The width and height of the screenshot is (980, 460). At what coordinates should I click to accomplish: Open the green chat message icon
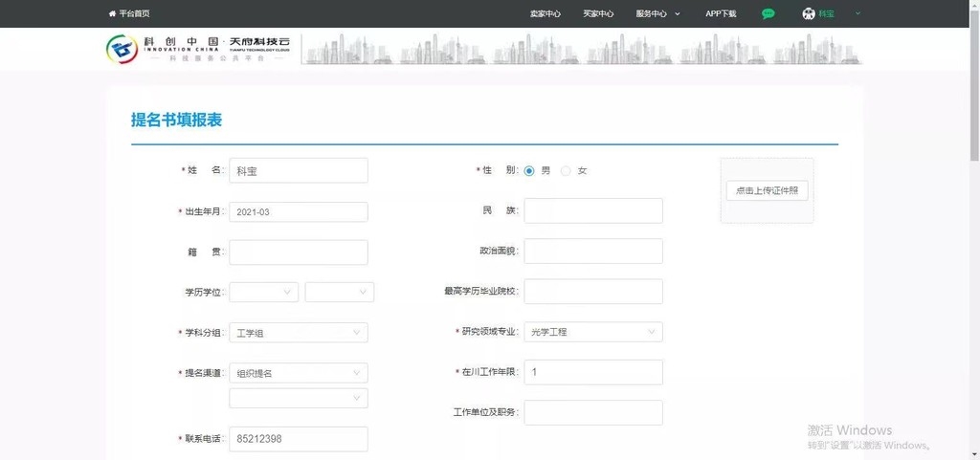tap(768, 13)
